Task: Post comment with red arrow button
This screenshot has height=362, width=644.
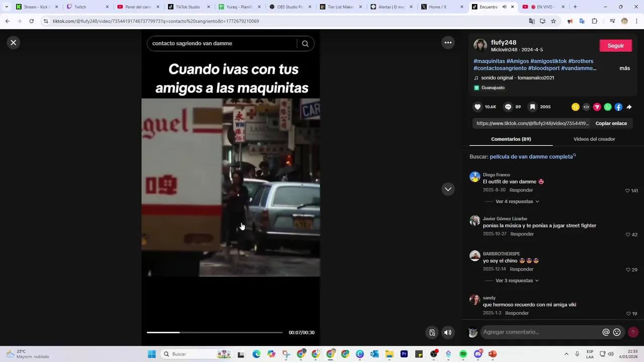Action: tap(633, 332)
